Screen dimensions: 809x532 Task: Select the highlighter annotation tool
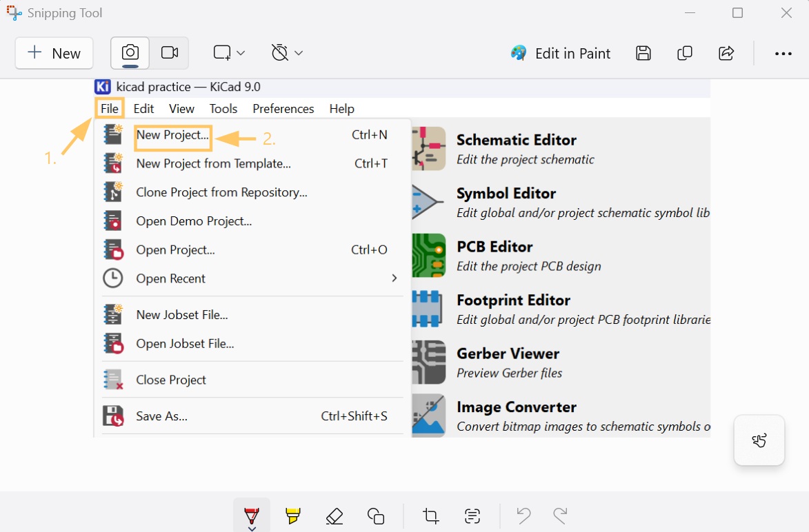292,515
